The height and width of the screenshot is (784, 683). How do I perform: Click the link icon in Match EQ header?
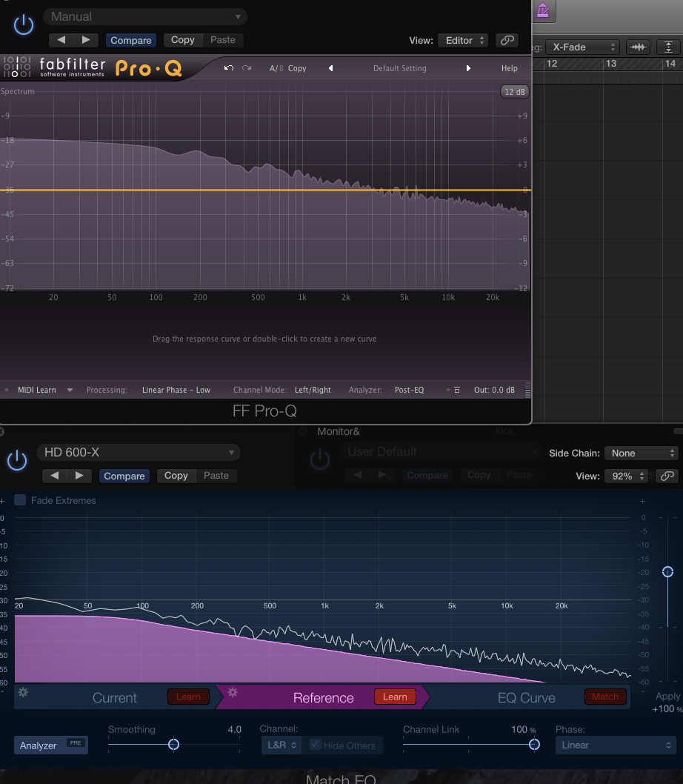(667, 476)
